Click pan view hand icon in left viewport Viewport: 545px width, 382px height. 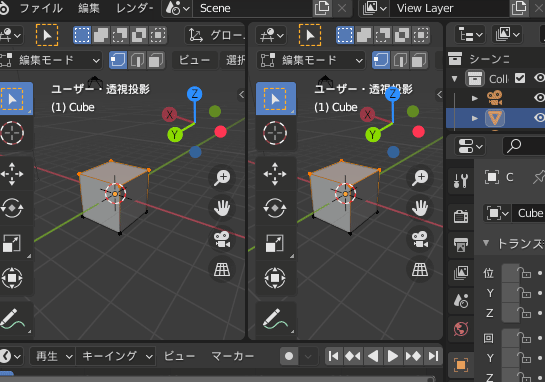pyautogui.click(x=222, y=208)
